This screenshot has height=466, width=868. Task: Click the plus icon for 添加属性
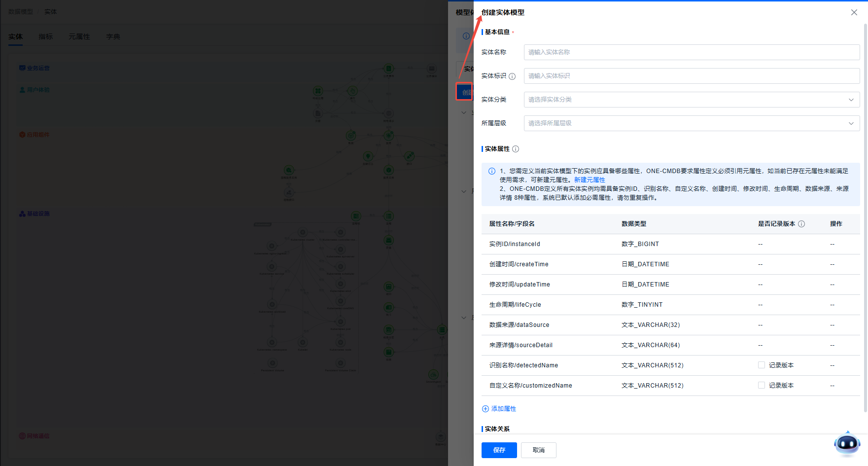click(x=486, y=409)
